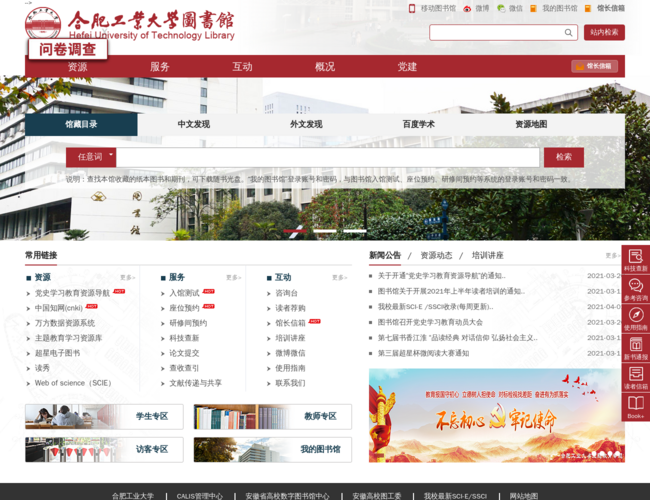Switch to the 百度学术 tab
Viewport: 650px width, 500px height.
[x=419, y=124]
